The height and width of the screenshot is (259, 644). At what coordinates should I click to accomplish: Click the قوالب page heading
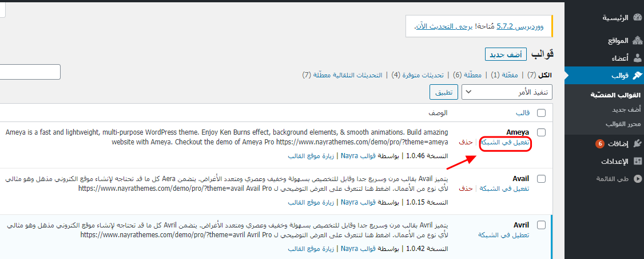click(543, 54)
